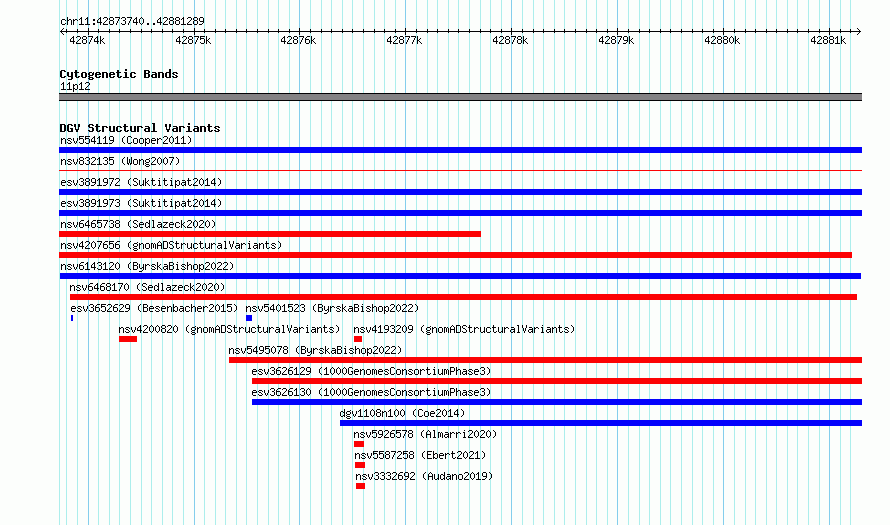Select the 11p12 band label
890x525 pixels.
click(75, 86)
